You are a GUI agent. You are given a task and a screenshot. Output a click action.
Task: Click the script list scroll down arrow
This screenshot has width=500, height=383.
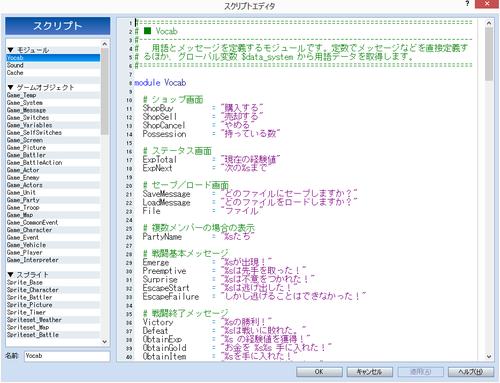pyautogui.click(x=104, y=342)
